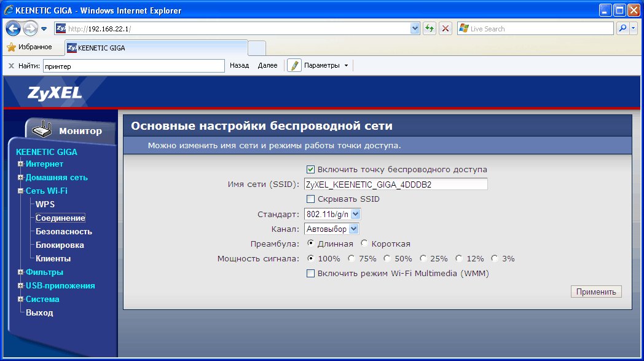Expand the Интернет tree node
Image resolution: width=644 pixels, height=361 pixels.
point(20,164)
